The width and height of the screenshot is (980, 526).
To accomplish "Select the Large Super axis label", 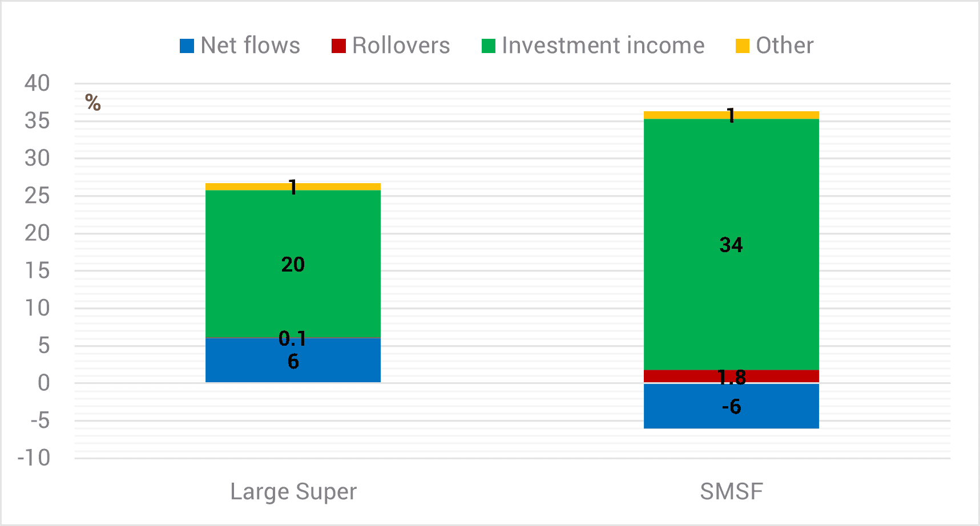I will tap(293, 492).
